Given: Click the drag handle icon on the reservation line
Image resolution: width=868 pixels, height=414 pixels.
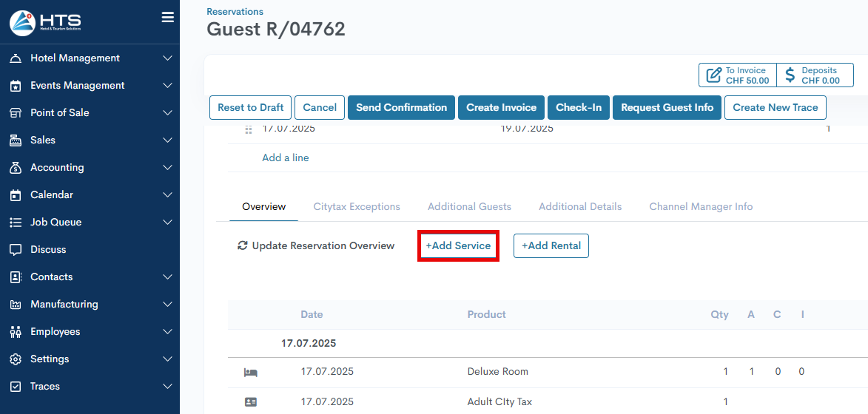Looking at the screenshot, I should pyautogui.click(x=249, y=129).
